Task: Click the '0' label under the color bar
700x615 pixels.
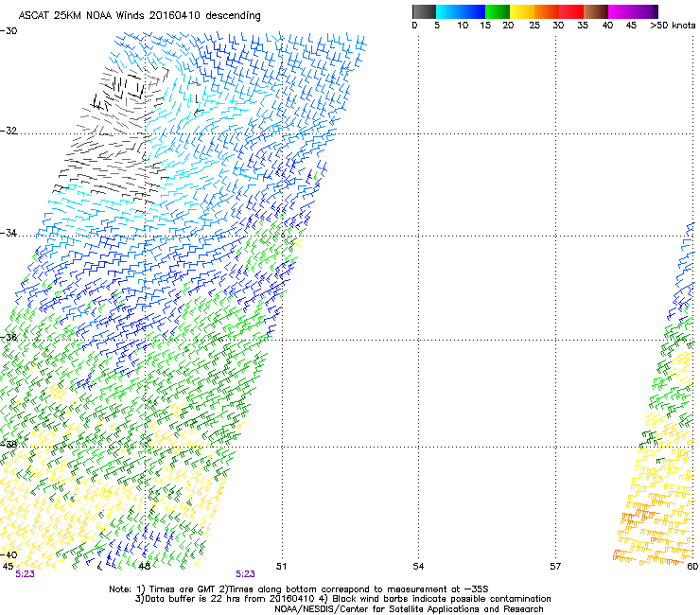Action: [x=414, y=26]
